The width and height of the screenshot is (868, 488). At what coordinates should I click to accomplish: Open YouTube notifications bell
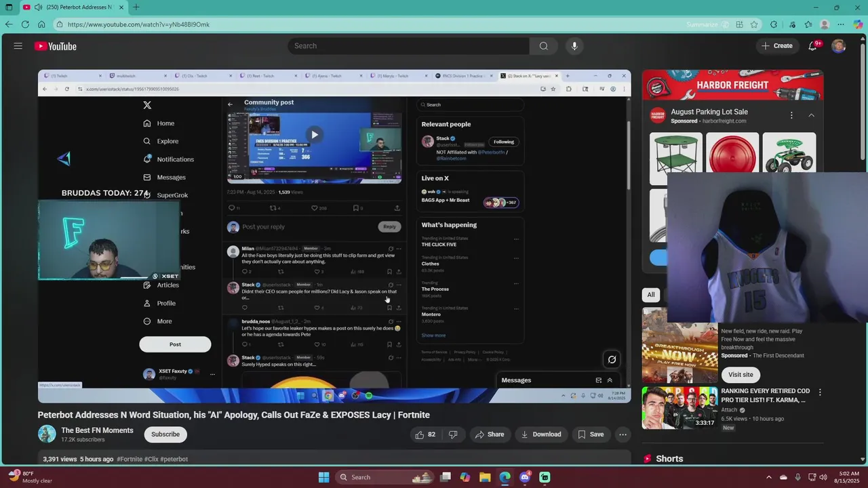(x=812, y=46)
